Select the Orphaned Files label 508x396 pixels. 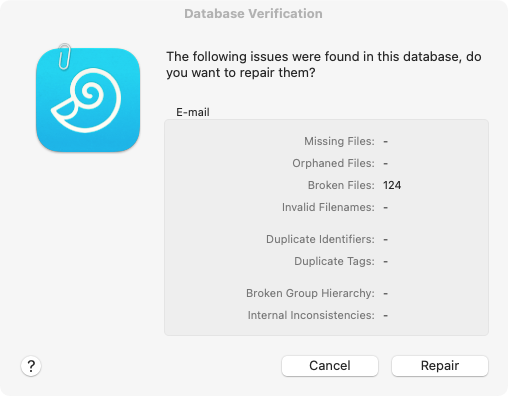pos(333,163)
